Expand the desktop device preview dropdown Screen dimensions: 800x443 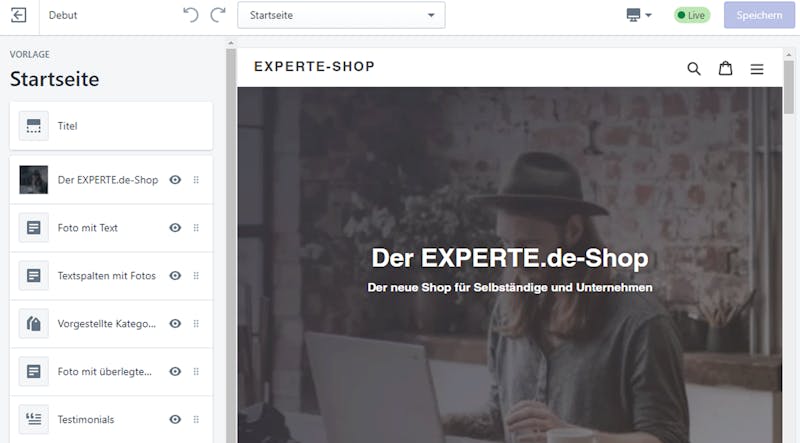pos(639,15)
